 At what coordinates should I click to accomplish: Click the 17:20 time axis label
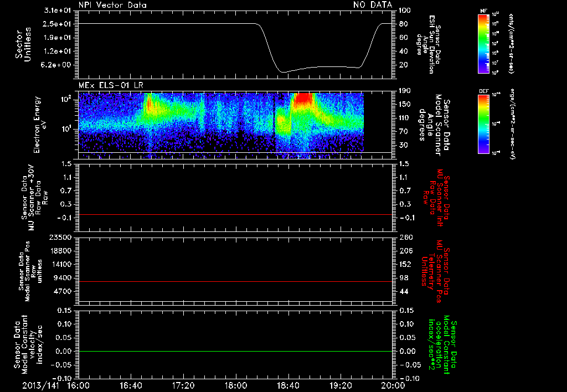183,385
